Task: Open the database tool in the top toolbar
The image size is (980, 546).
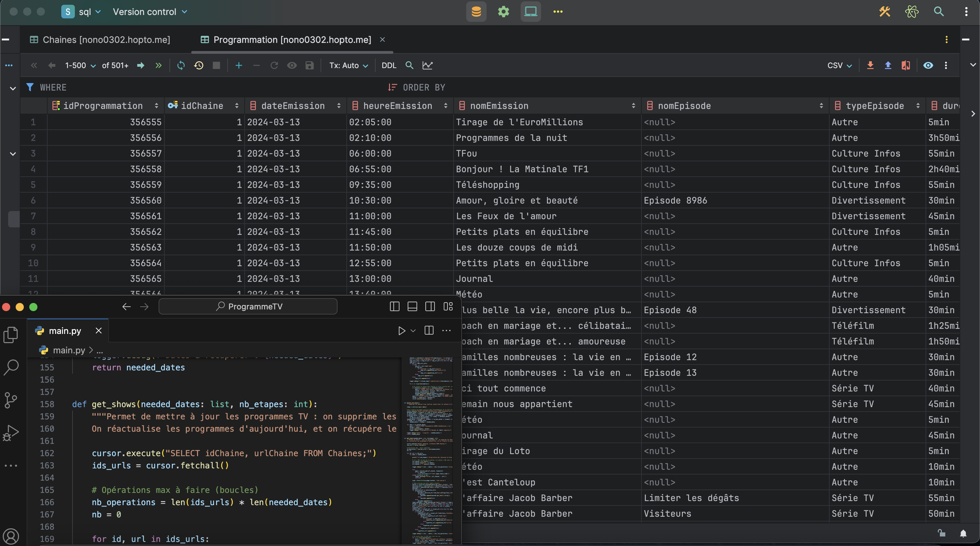Action: click(x=476, y=12)
